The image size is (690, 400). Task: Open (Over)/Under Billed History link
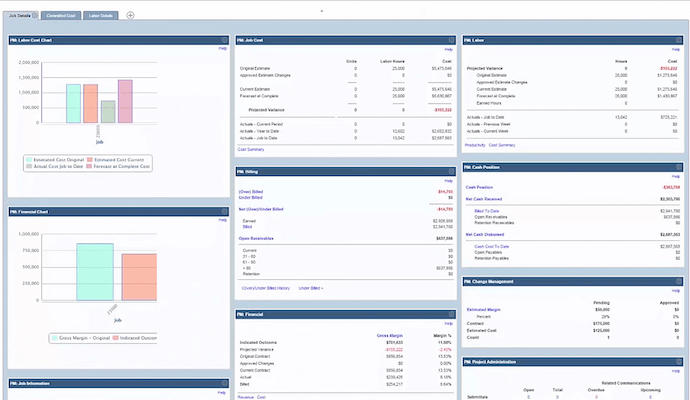point(266,288)
